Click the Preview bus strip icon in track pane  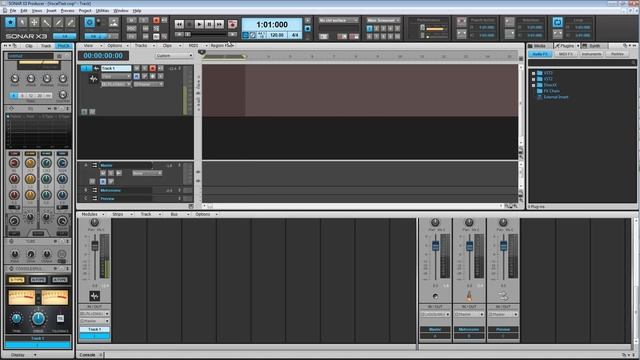click(x=94, y=198)
